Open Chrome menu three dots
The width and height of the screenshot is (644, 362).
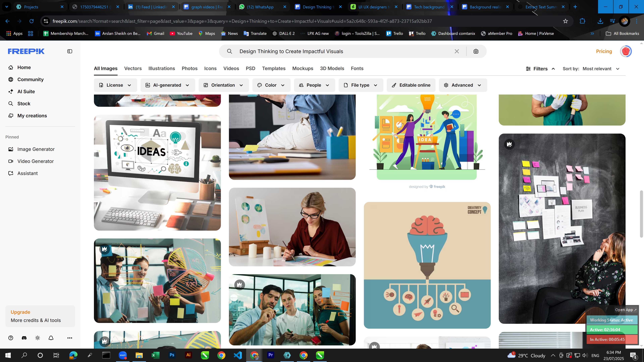(x=636, y=21)
